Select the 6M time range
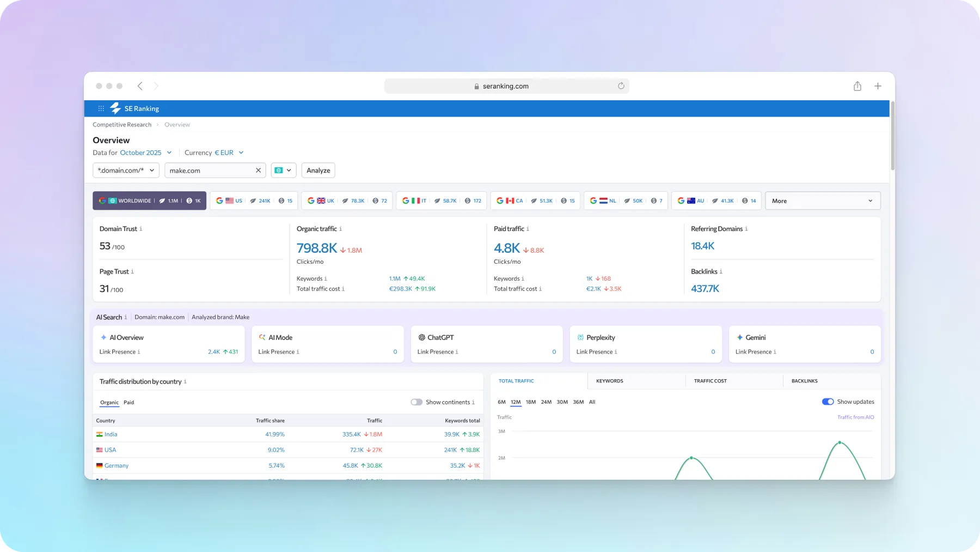The height and width of the screenshot is (552, 980). (x=501, y=402)
